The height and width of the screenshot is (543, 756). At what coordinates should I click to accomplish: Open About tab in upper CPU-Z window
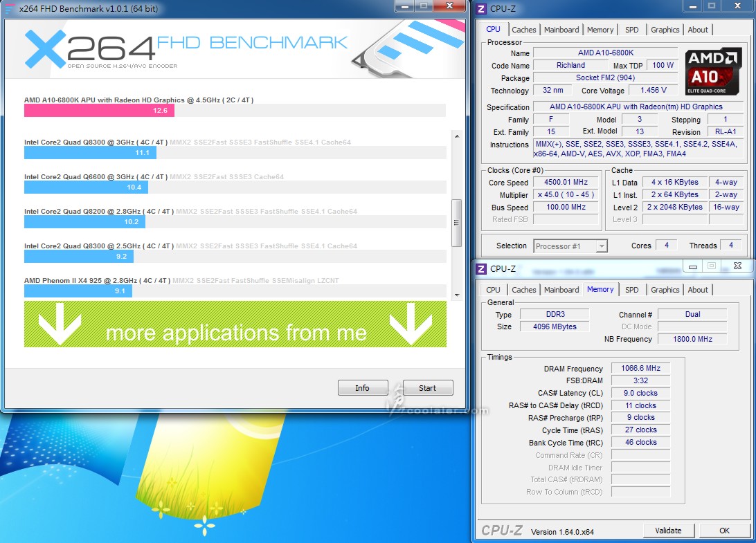pyautogui.click(x=698, y=30)
